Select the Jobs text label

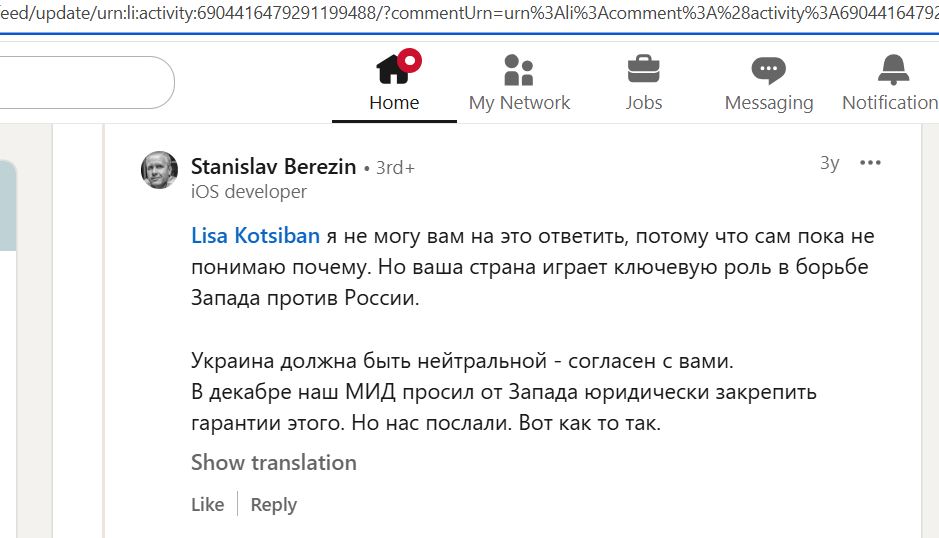point(643,102)
